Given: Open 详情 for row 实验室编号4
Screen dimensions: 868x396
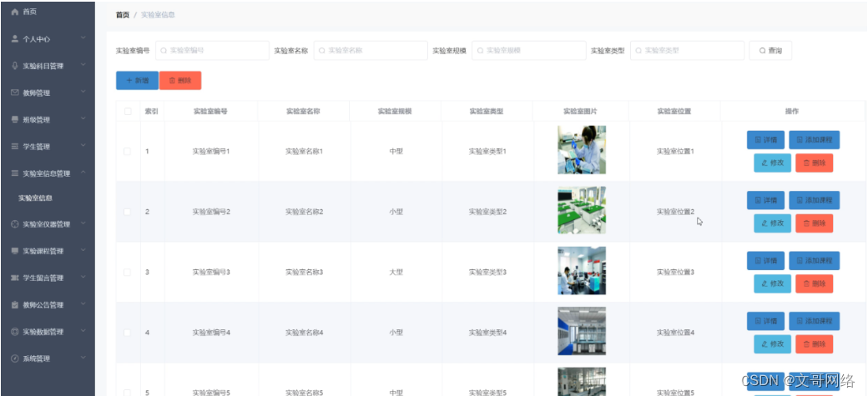Looking at the screenshot, I should click(x=765, y=321).
